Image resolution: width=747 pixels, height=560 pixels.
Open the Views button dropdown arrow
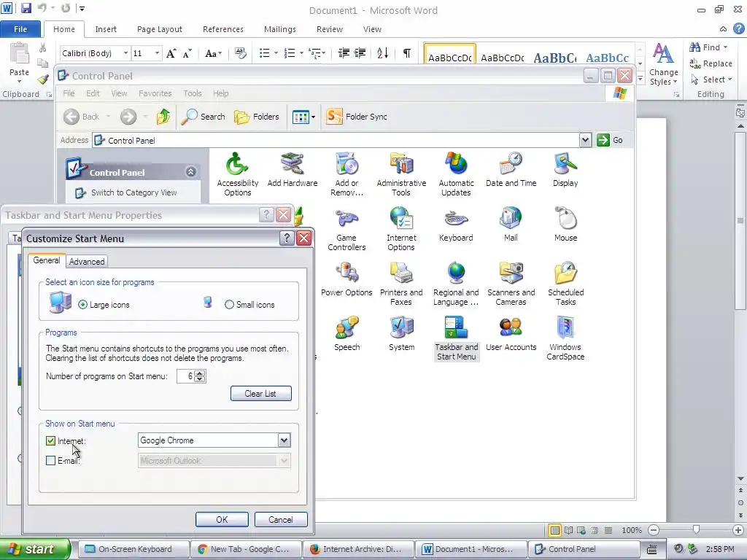(x=313, y=117)
